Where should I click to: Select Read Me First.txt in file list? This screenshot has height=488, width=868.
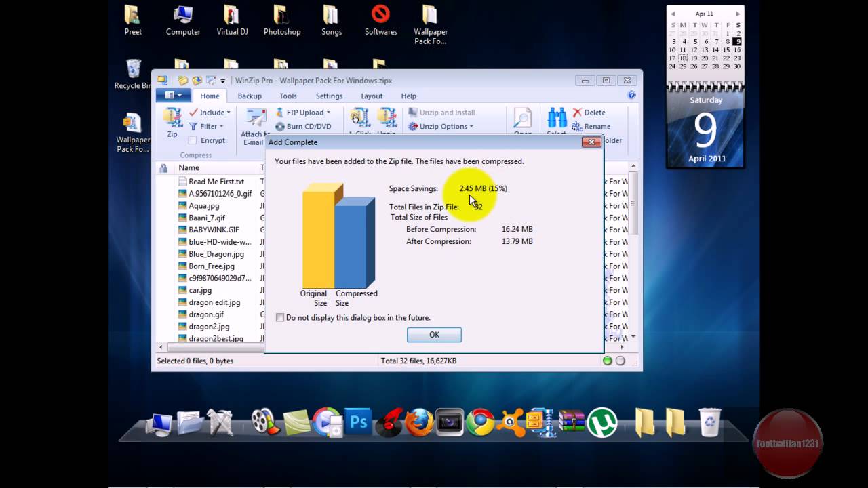tap(216, 182)
